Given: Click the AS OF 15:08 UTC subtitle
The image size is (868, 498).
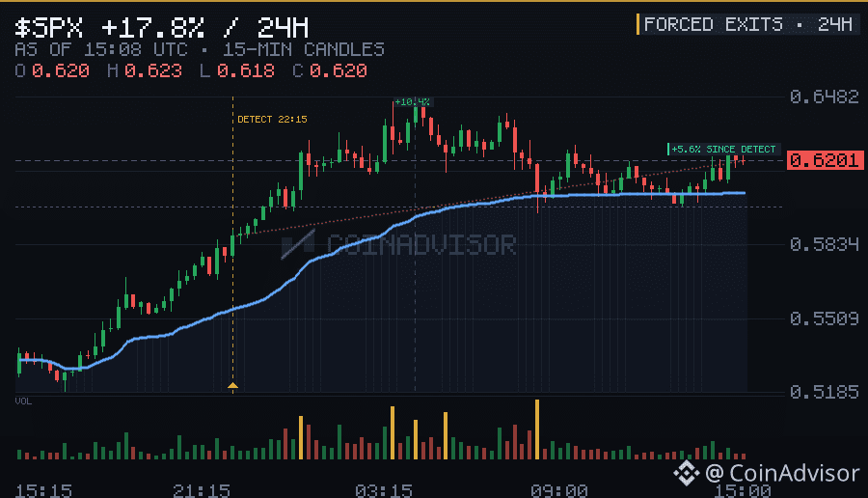Looking at the screenshot, I should tap(101, 50).
